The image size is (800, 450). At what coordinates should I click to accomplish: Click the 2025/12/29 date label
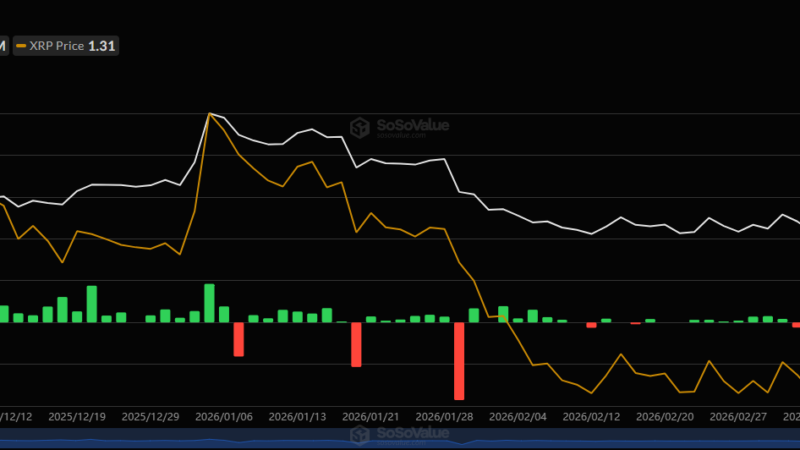[151, 417]
